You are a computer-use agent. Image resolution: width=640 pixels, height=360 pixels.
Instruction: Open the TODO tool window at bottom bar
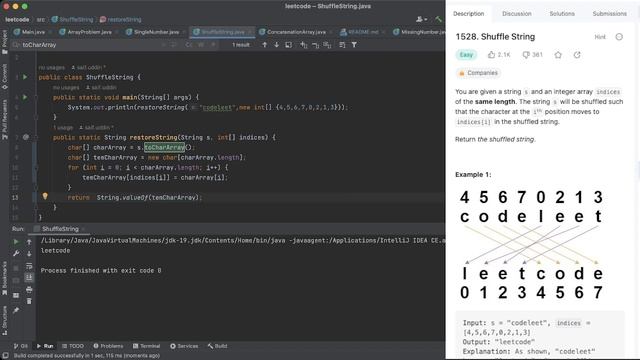73,346
